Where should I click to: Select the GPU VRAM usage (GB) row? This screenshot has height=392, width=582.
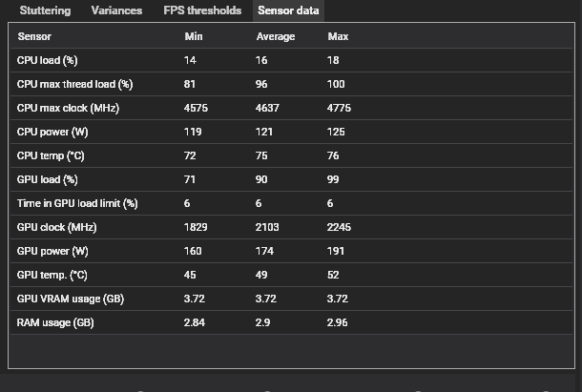(x=291, y=299)
